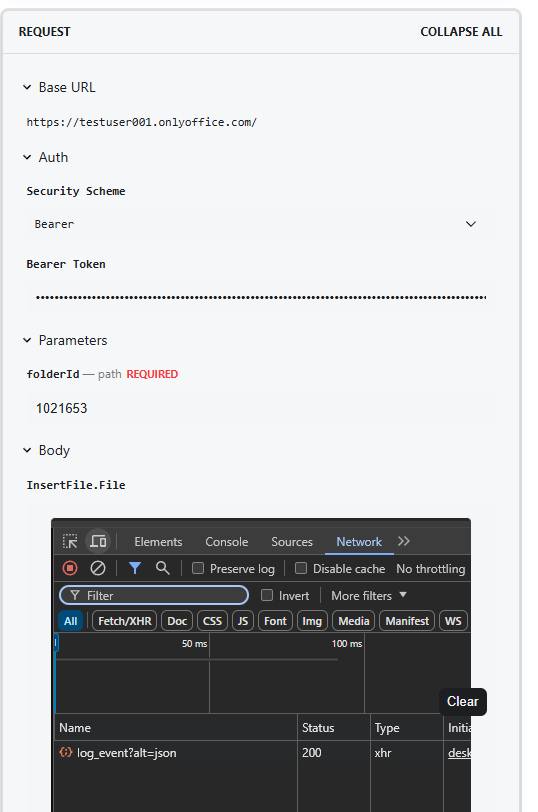538x812 pixels.
Task: Click the network timeline overview at 50 ms
Action: pos(195,644)
